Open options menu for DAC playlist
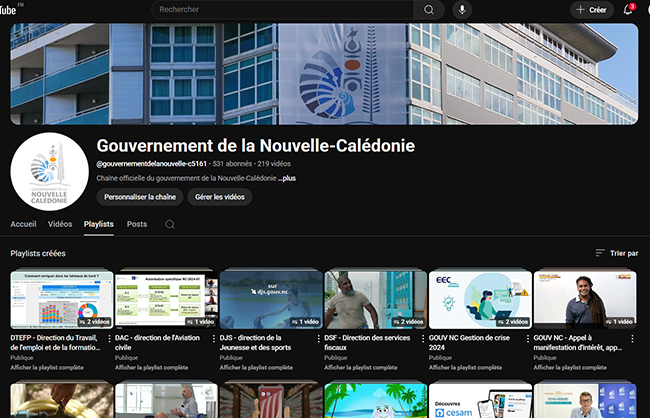The width and height of the screenshot is (650, 418). 214,339
